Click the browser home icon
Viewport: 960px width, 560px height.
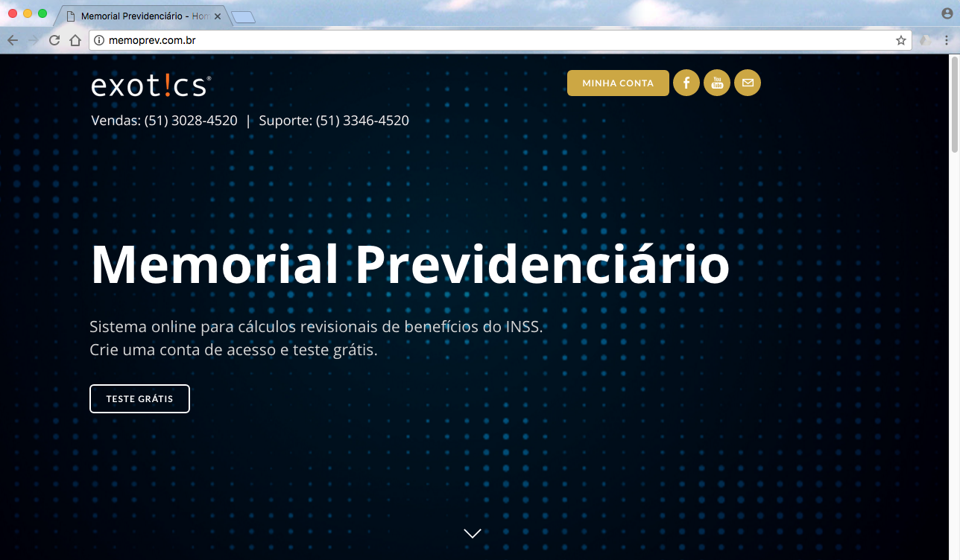(75, 40)
